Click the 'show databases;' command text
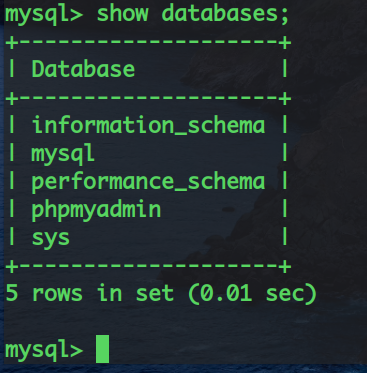This screenshot has height=373, width=367. [193, 14]
